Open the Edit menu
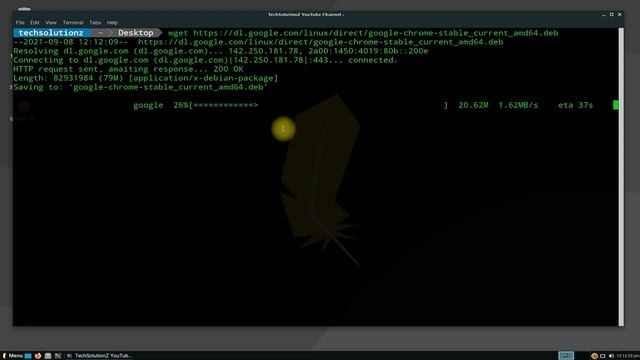The width and height of the screenshot is (640, 360). click(35, 22)
